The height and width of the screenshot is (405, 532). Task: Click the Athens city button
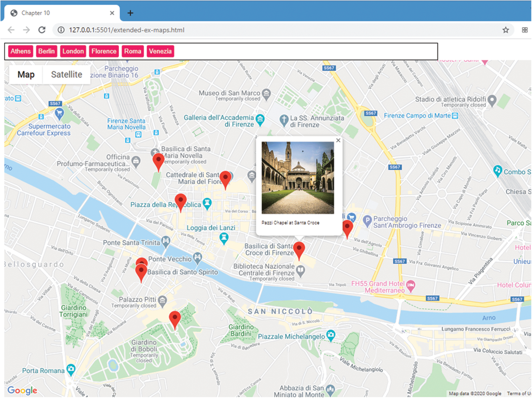(20, 51)
